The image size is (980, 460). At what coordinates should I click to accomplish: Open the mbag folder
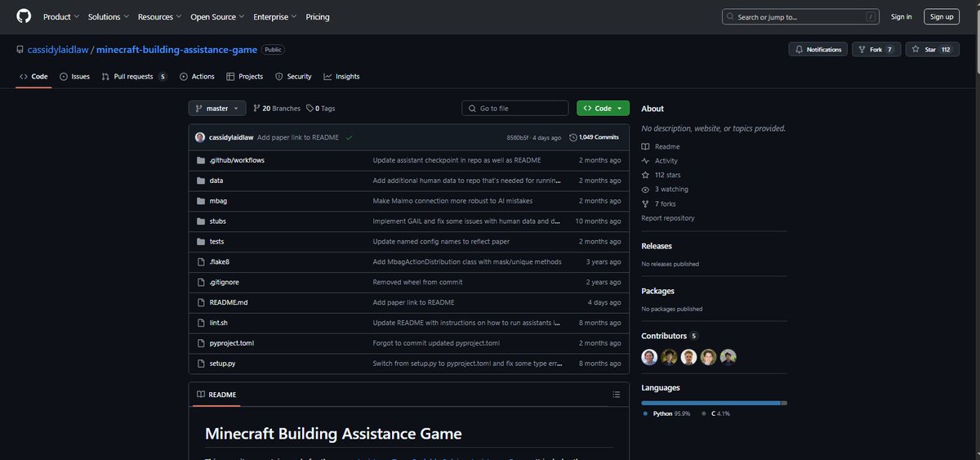pos(218,201)
